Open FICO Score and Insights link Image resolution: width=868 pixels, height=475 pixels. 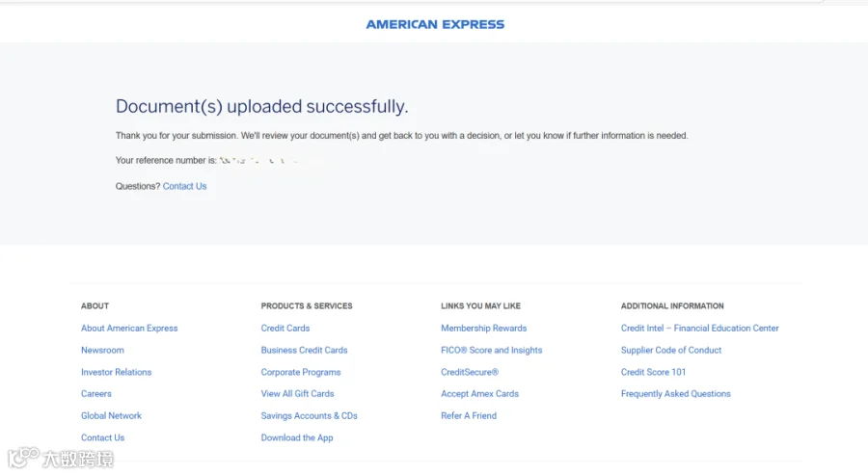(492, 350)
